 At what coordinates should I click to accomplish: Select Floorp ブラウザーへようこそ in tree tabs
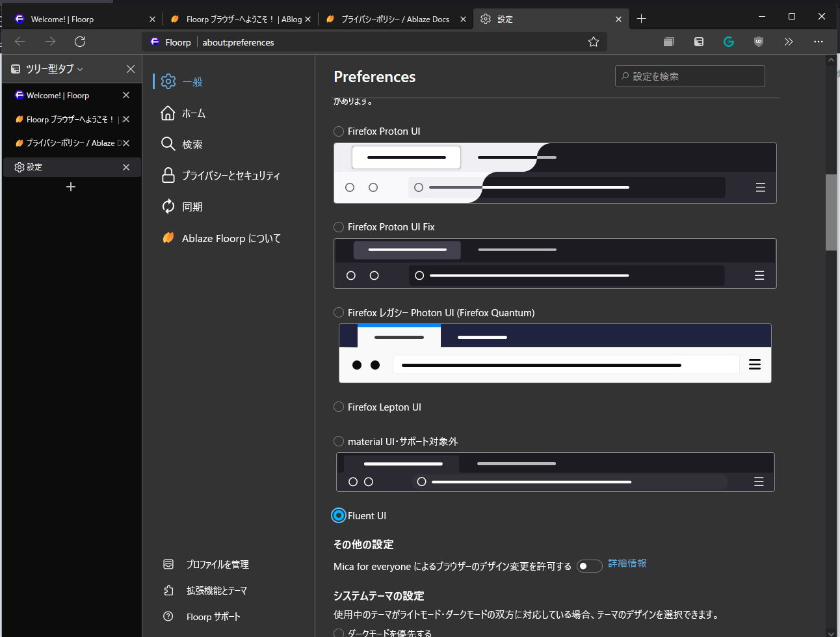(72, 119)
